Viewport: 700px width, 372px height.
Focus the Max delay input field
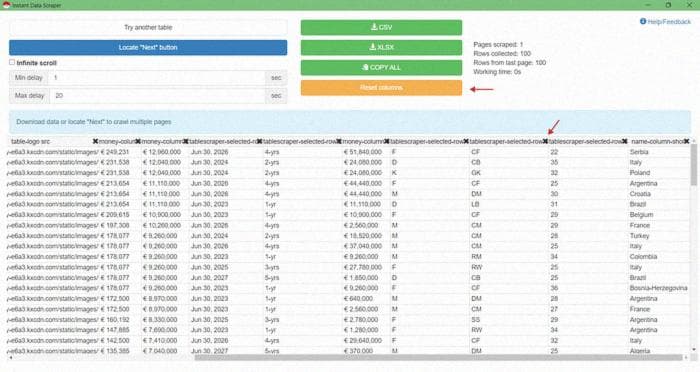pyautogui.click(x=157, y=96)
